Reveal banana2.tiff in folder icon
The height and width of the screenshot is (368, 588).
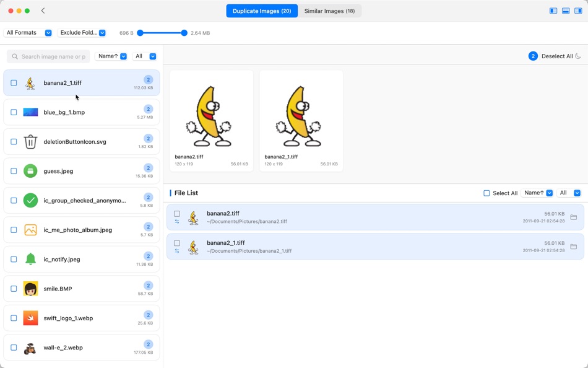[573, 217]
